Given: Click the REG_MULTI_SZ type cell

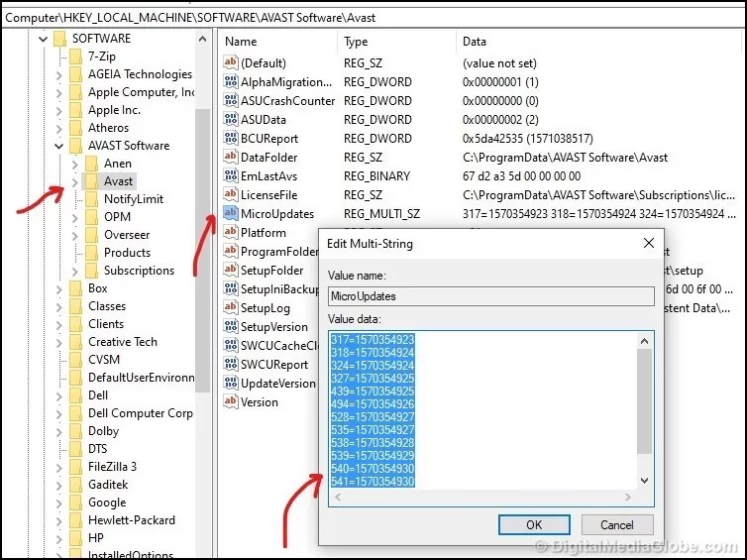Looking at the screenshot, I should 381,214.
